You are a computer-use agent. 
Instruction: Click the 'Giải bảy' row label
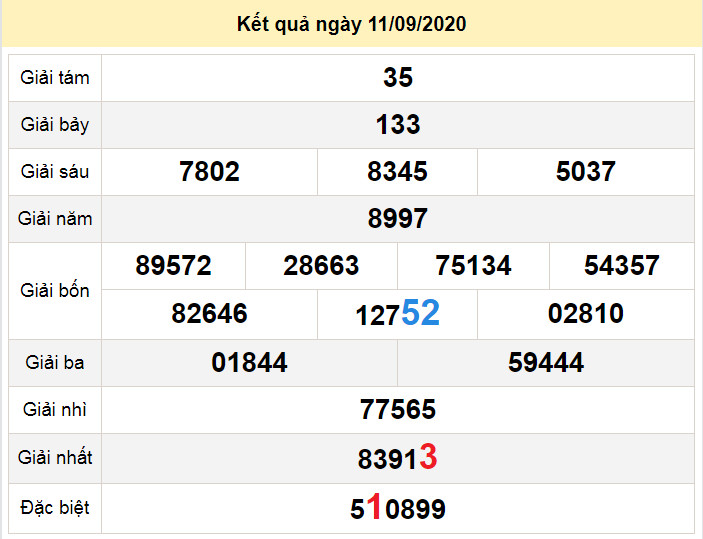point(55,125)
